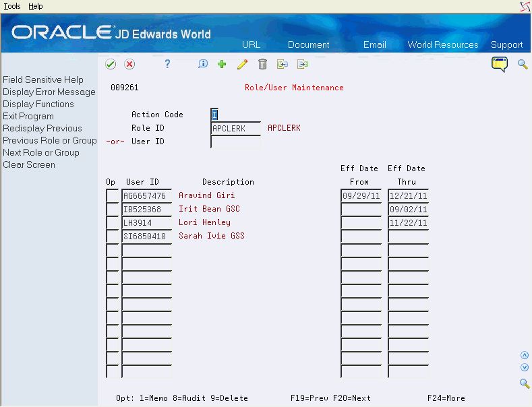This screenshot has width=532, height=407.
Task: Click Eff Date From 09/29/11 field
Action: 361,195
